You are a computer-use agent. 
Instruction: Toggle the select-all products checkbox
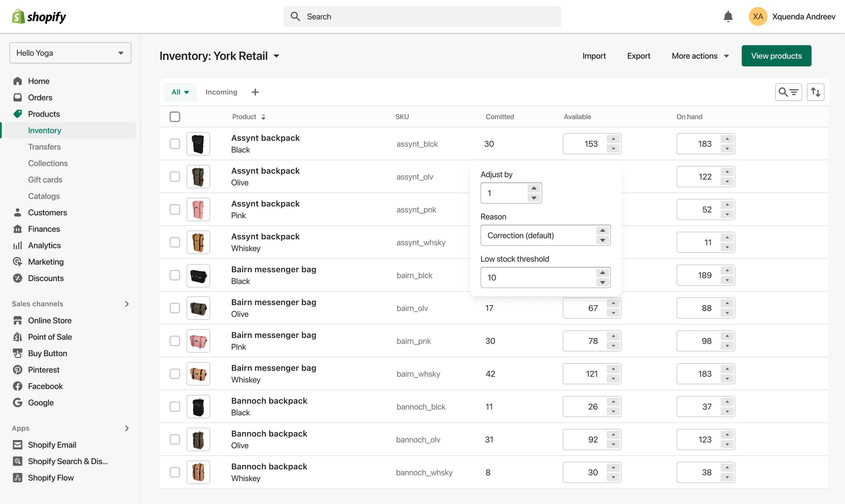(x=175, y=116)
